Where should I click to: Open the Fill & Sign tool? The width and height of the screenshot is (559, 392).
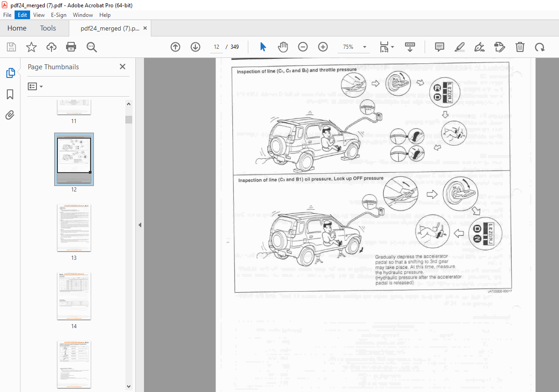coord(479,46)
